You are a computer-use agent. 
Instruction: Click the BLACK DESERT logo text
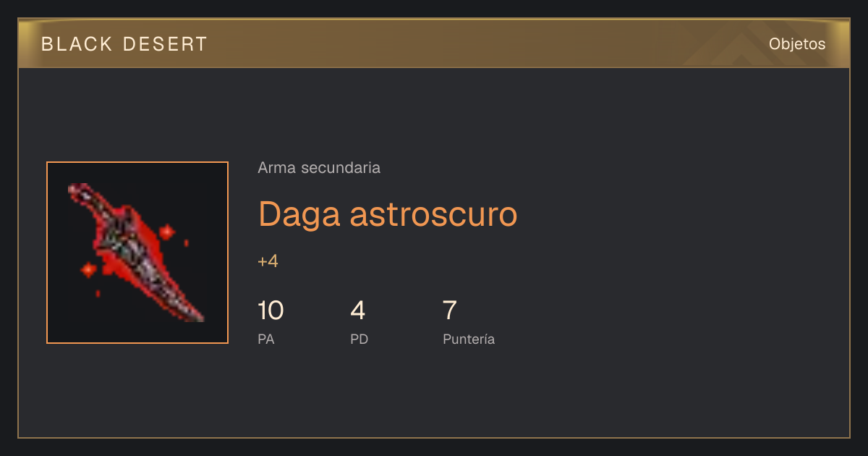[124, 44]
